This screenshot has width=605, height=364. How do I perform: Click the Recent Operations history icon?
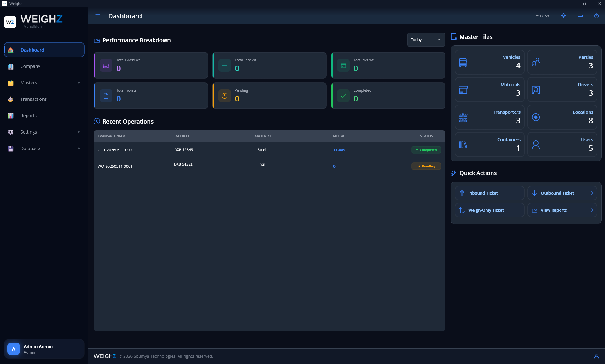[x=97, y=121]
